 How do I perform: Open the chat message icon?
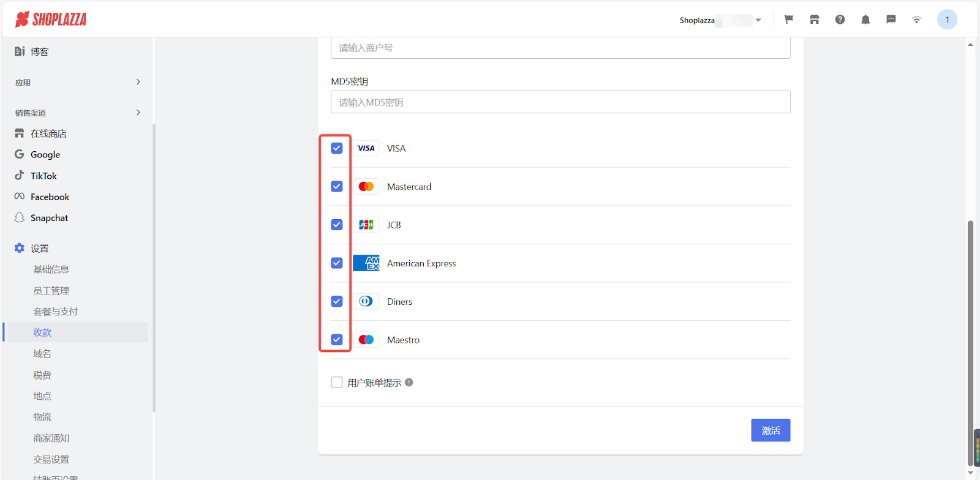pyautogui.click(x=891, y=20)
